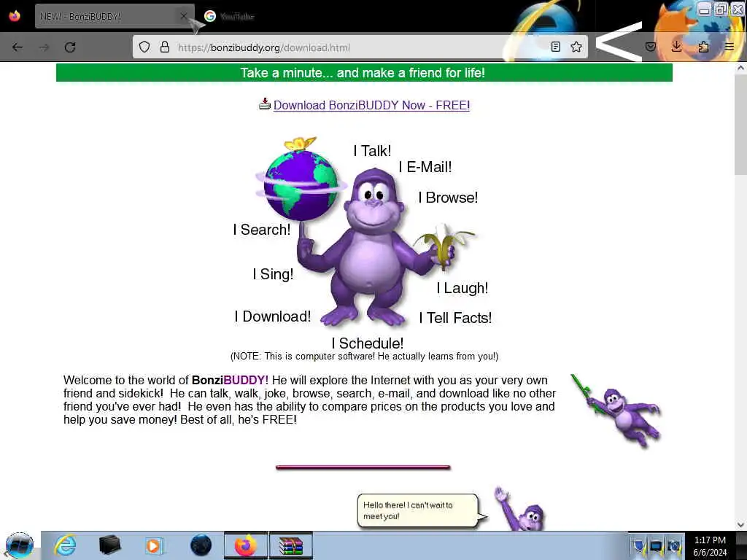This screenshot has height=560, width=747.
Task: Launch Internet Explorer from the taskbar
Action: (65, 545)
